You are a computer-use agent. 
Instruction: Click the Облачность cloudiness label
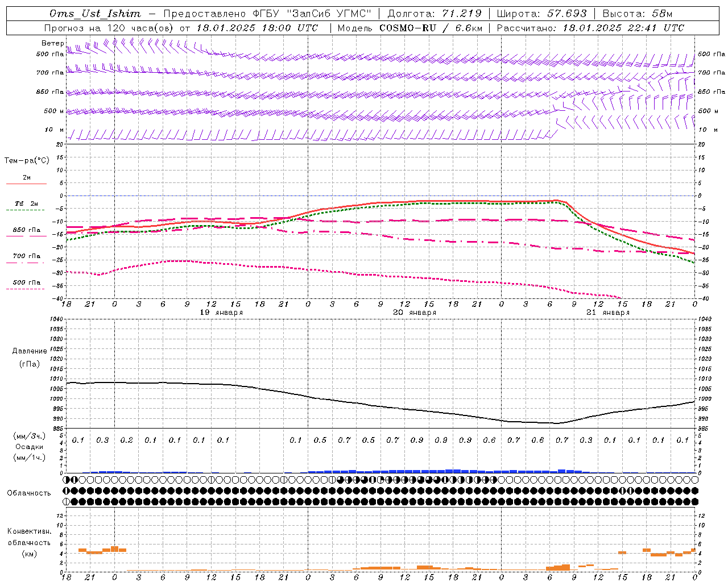click(29, 493)
